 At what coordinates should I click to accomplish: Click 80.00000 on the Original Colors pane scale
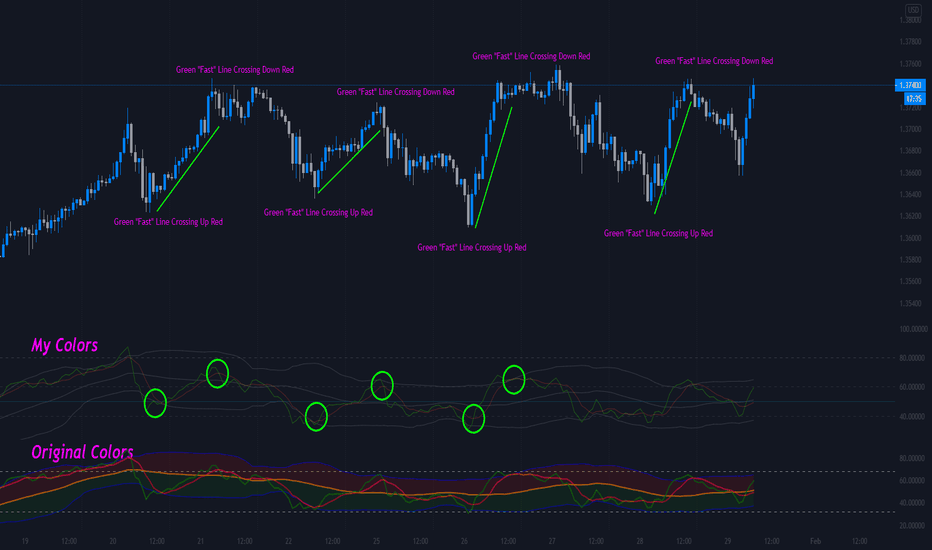pyautogui.click(x=913, y=458)
